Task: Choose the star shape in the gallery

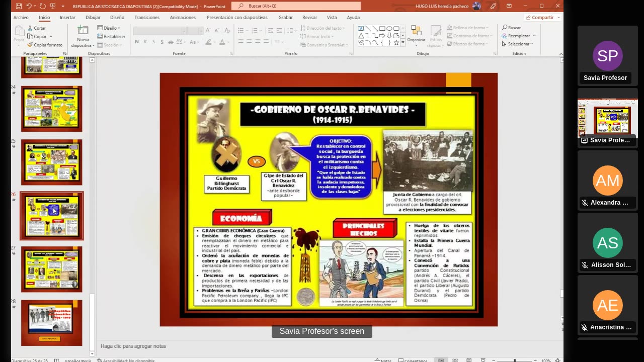Action: tap(396, 43)
